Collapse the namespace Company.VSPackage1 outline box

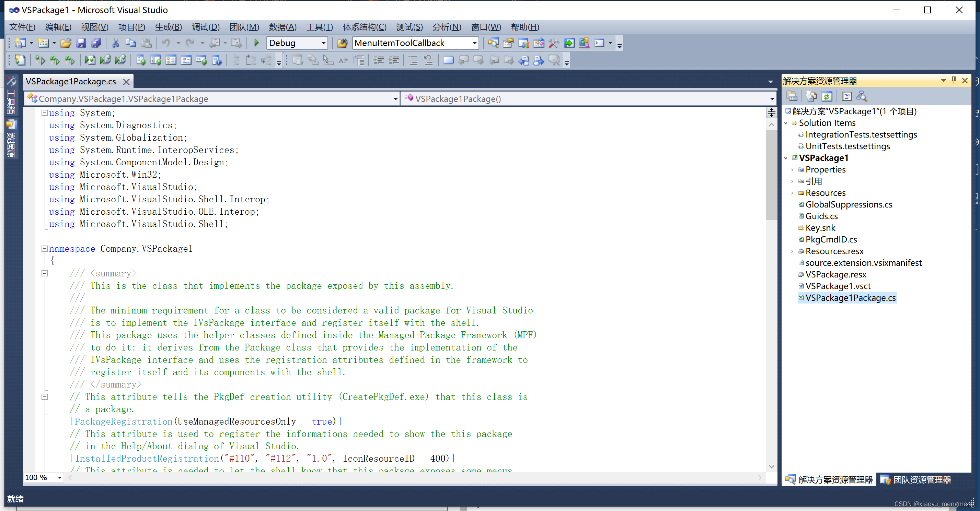(x=45, y=249)
